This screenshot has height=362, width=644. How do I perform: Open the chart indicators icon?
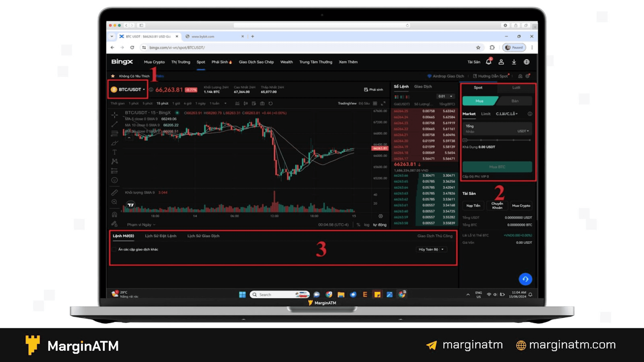[237, 104]
